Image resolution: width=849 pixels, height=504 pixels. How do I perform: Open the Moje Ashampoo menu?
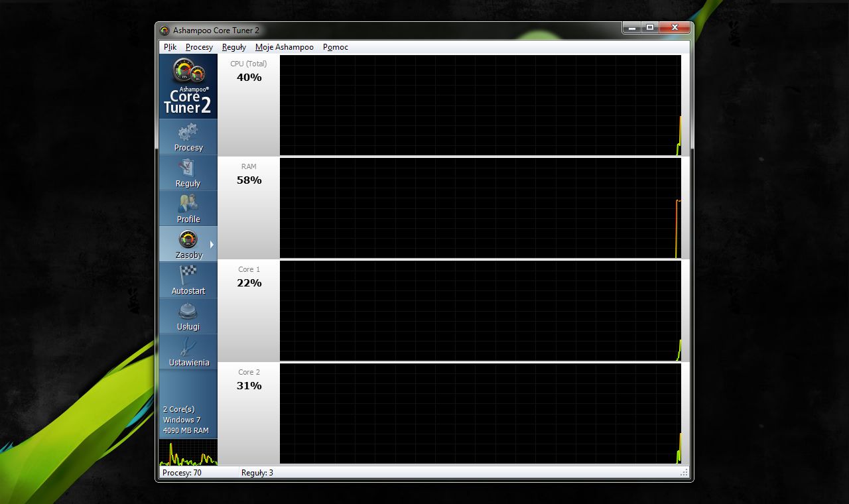tap(285, 47)
